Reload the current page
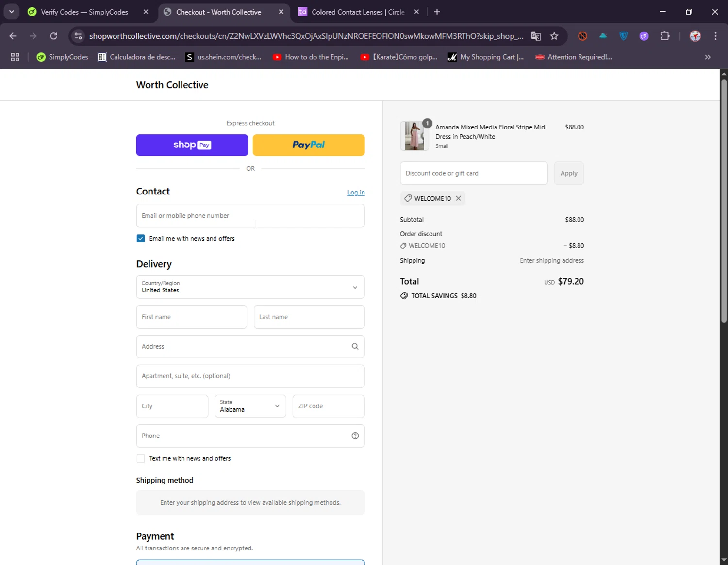The width and height of the screenshot is (728, 565). [54, 36]
